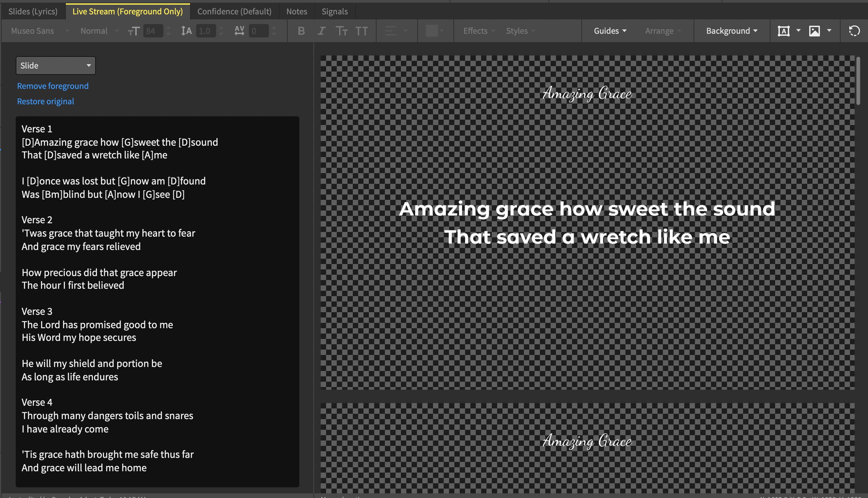Screen dimensions: 868x498
Task: Click the circular reset arrow icon
Action: pyautogui.click(x=854, y=31)
